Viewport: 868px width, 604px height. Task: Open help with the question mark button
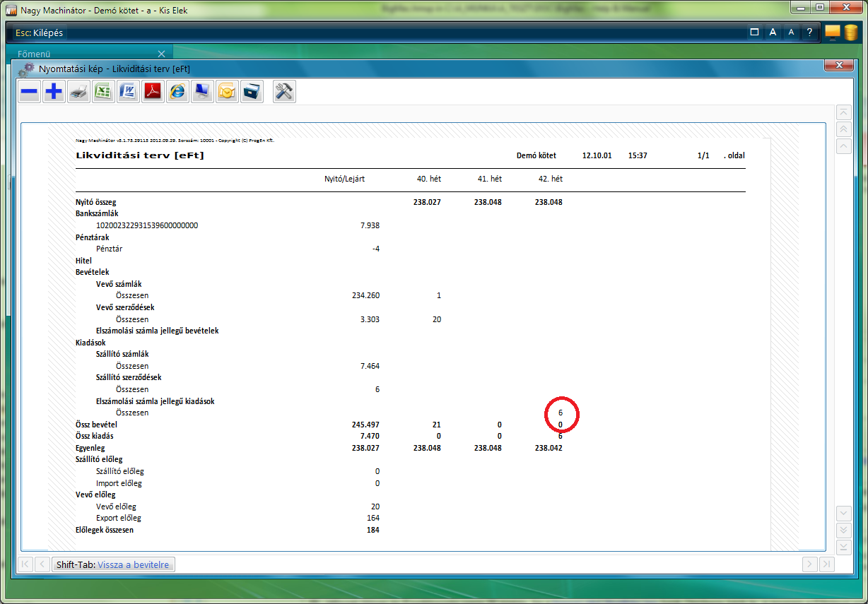pyautogui.click(x=809, y=32)
